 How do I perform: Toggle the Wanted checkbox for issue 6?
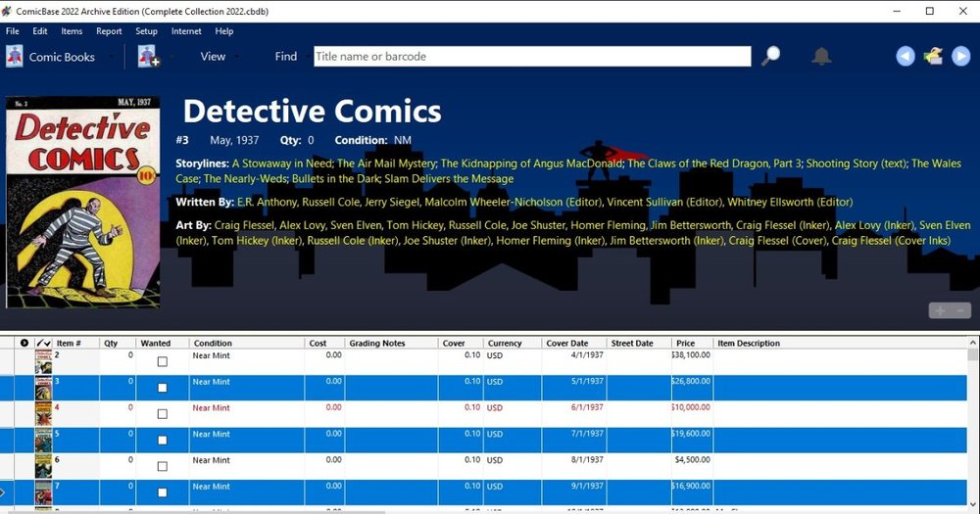coord(163,466)
